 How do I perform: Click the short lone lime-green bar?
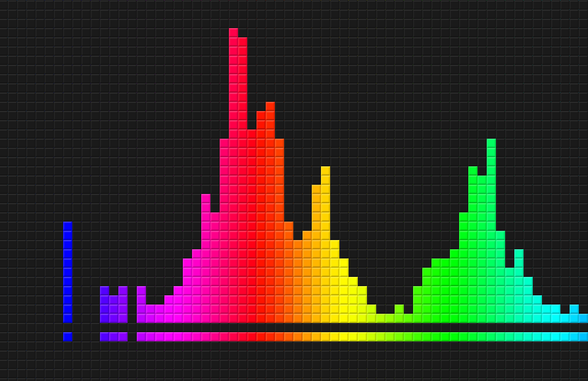click(x=399, y=314)
